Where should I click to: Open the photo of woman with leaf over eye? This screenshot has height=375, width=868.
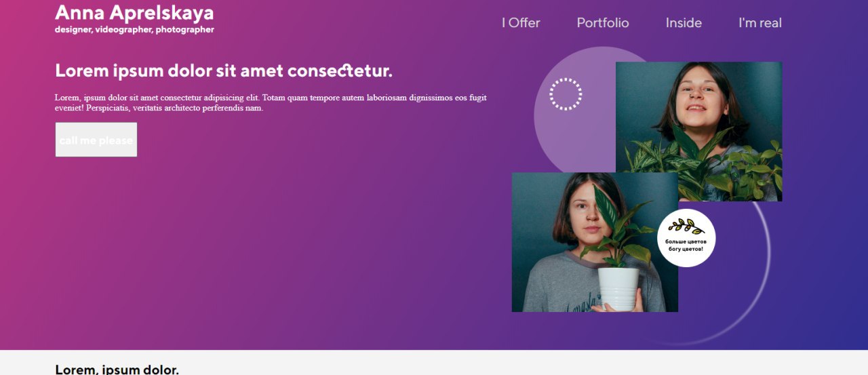(x=595, y=242)
